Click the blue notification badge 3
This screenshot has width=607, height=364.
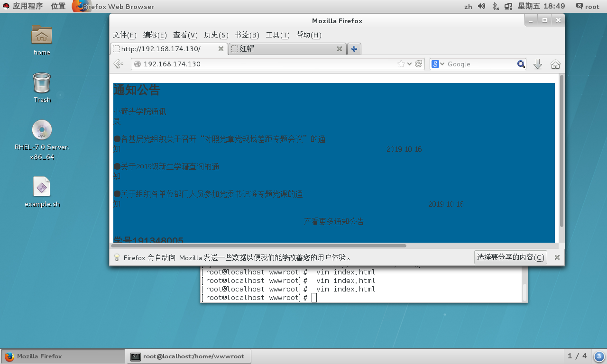(598, 356)
